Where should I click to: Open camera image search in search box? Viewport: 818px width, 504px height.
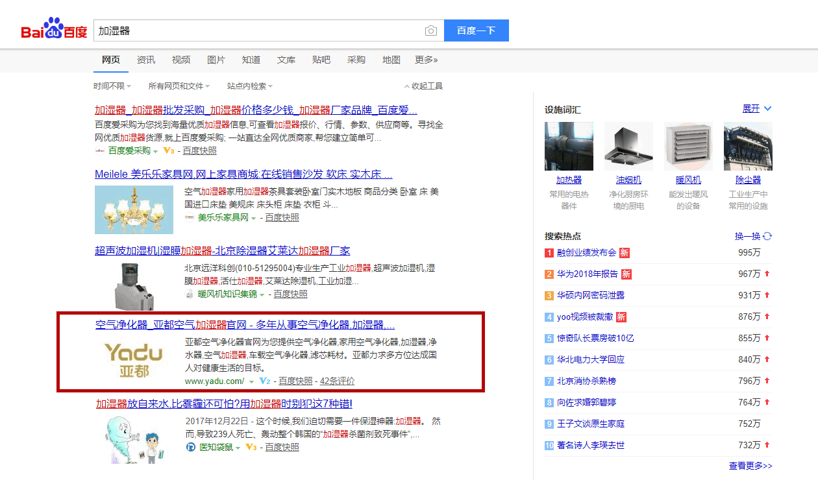point(431,30)
